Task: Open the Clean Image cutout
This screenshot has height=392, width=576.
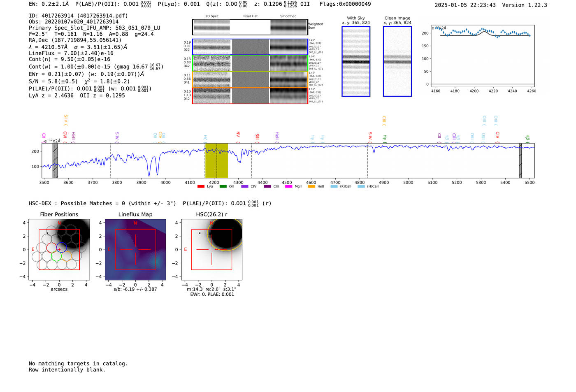Action: pyautogui.click(x=397, y=61)
